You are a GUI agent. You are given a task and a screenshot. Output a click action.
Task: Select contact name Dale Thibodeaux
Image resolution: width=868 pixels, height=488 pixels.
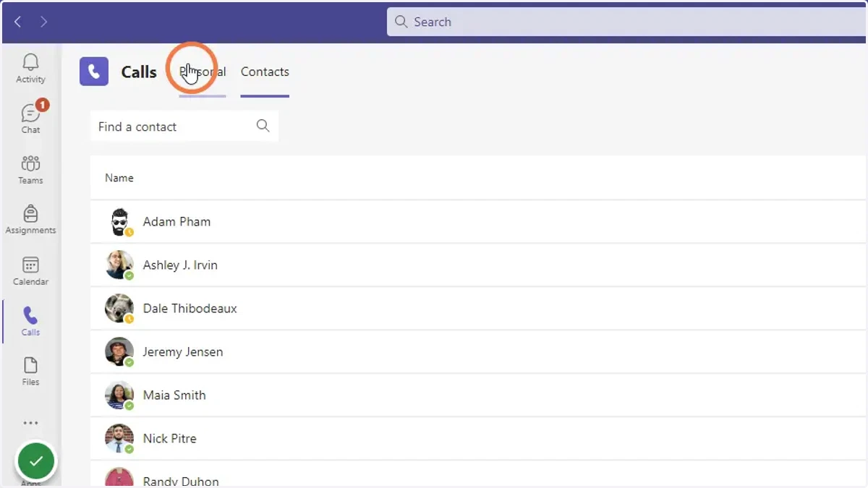pyautogui.click(x=190, y=309)
